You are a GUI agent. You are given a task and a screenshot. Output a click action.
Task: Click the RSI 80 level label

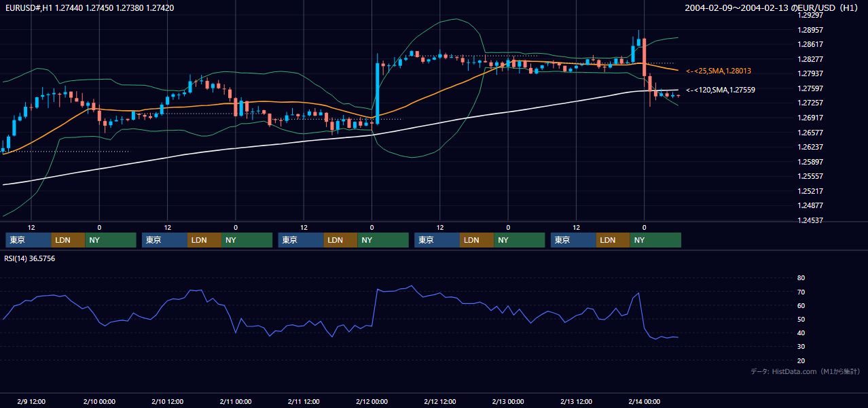coord(801,278)
